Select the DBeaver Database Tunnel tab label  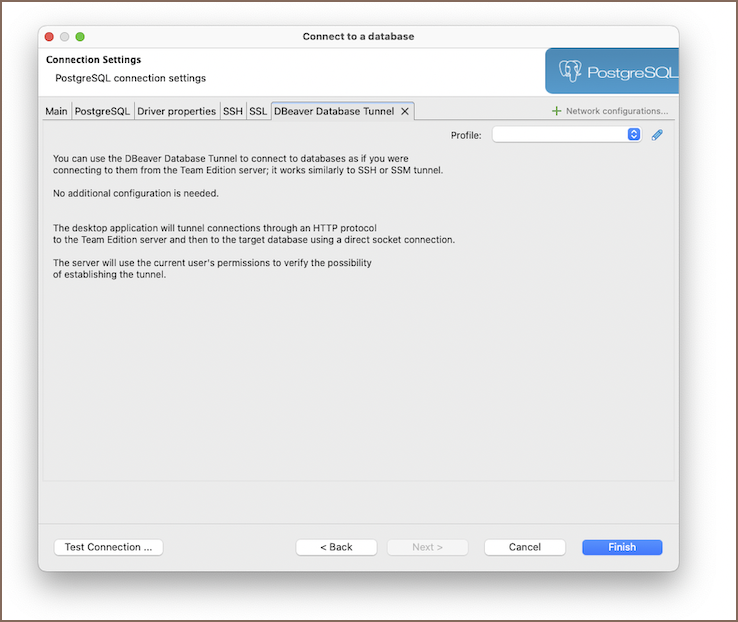pyautogui.click(x=334, y=112)
